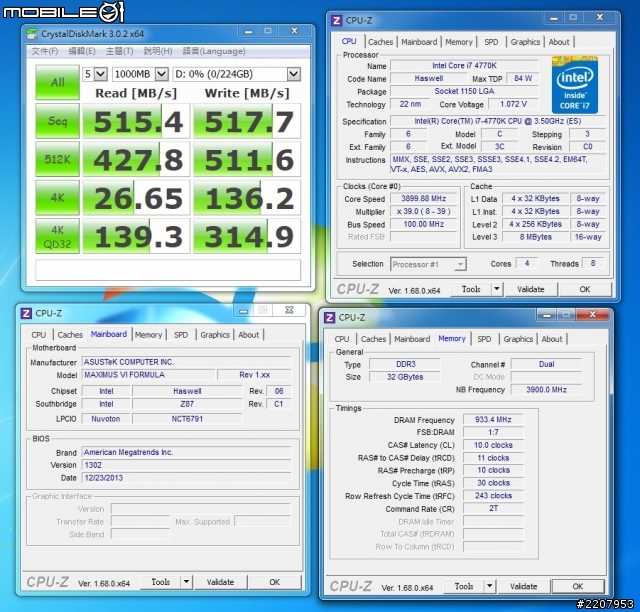Click the 4K QD32 write result 314.9

[247, 236]
